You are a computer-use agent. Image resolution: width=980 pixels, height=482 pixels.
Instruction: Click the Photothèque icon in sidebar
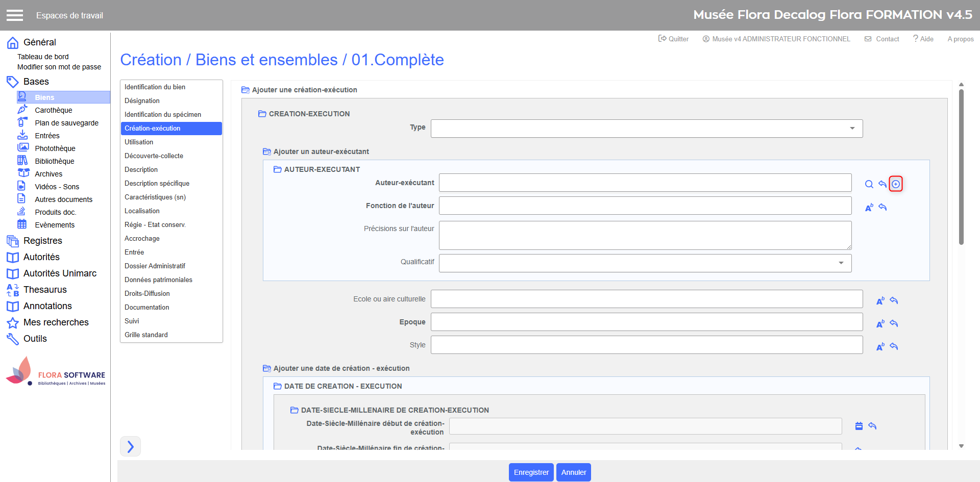click(23, 148)
